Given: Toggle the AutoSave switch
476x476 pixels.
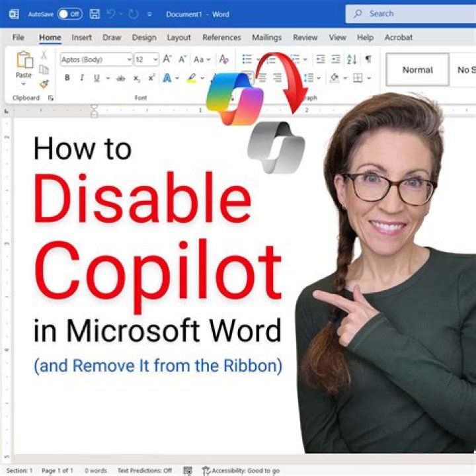Looking at the screenshot, I should 70,14.
